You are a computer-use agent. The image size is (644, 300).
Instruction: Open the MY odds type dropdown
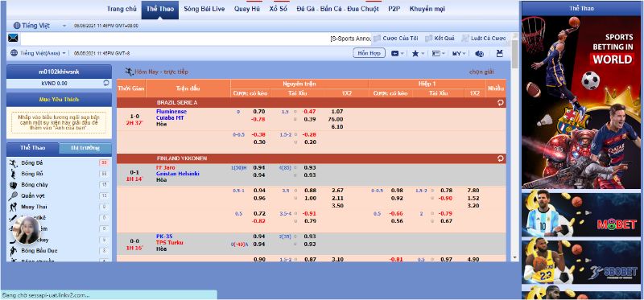(459, 53)
